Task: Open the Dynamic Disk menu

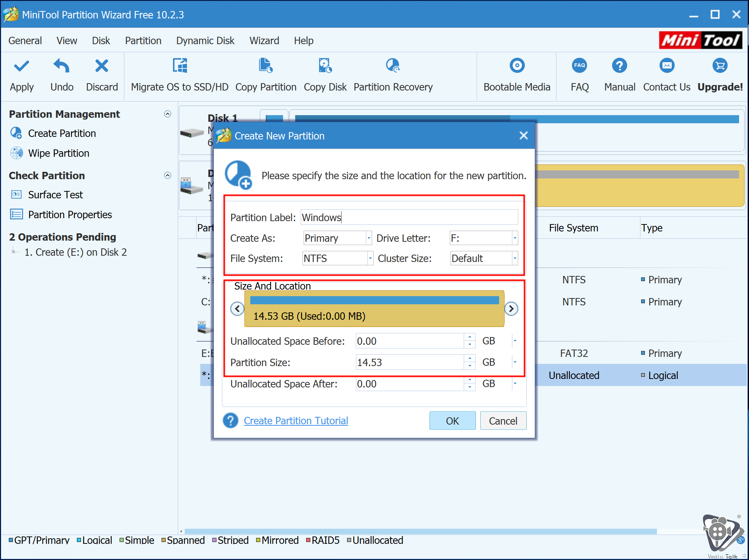Action: pos(205,40)
